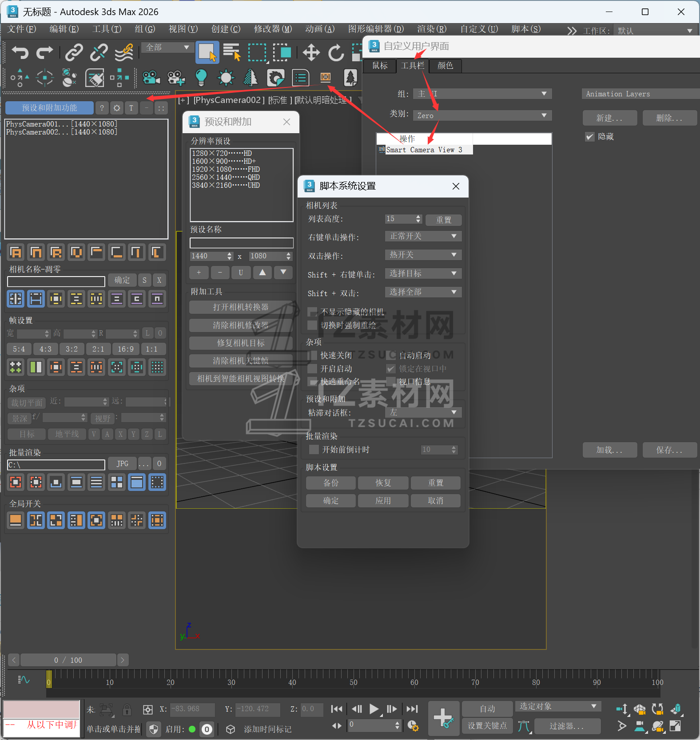Viewport: 700px width, 740px height.
Task: Increase 列表高度 spinner value
Action: coord(418,217)
